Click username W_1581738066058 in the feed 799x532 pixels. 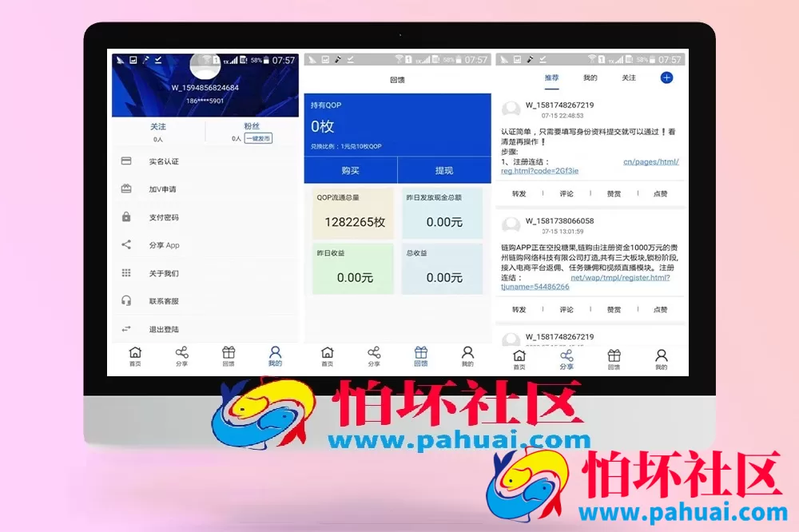[559, 220]
